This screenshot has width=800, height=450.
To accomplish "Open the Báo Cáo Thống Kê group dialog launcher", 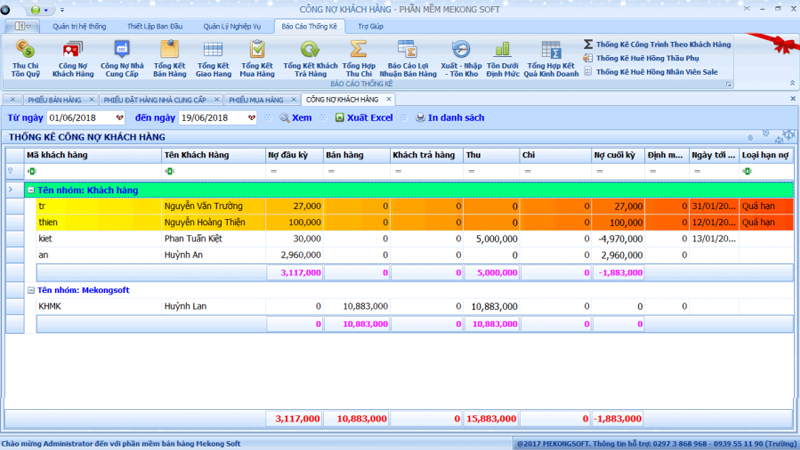I will [x=729, y=84].
